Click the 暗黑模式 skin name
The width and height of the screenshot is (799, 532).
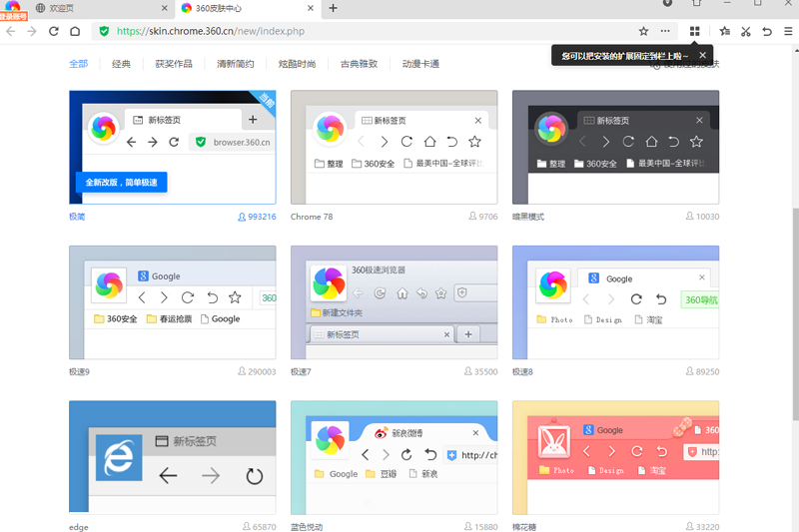tap(528, 217)
